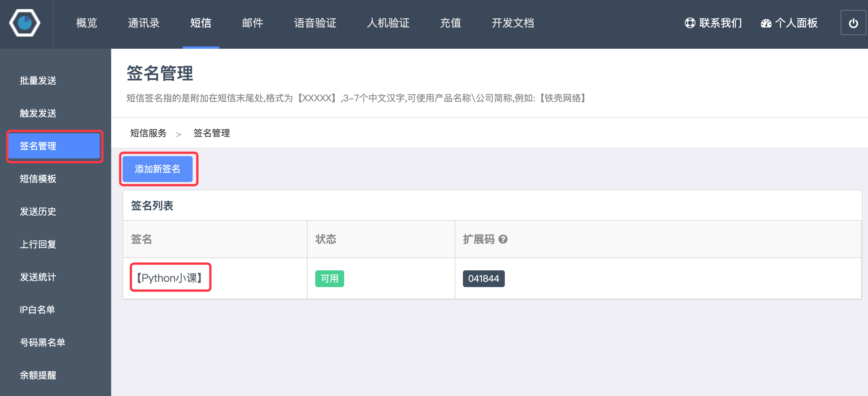This screenshot has height=396, width=868.
Task: Open 语音验证 in top navigation
Action: (315, 23)
